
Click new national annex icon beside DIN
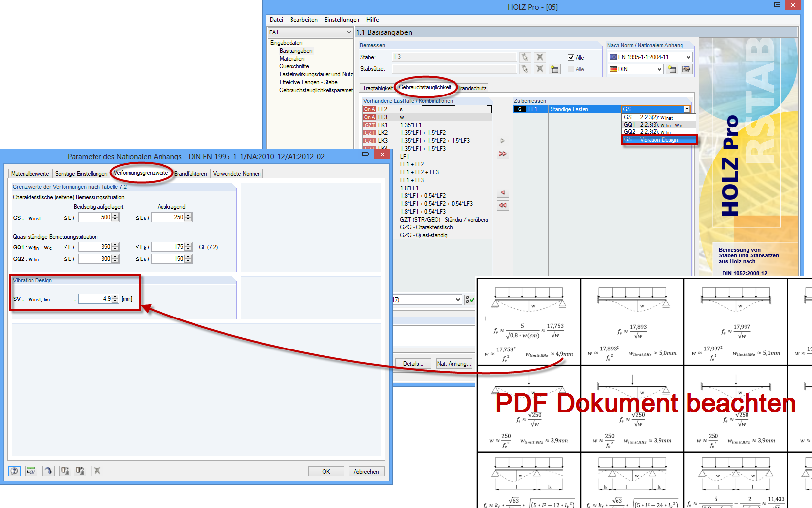(672, 69)
